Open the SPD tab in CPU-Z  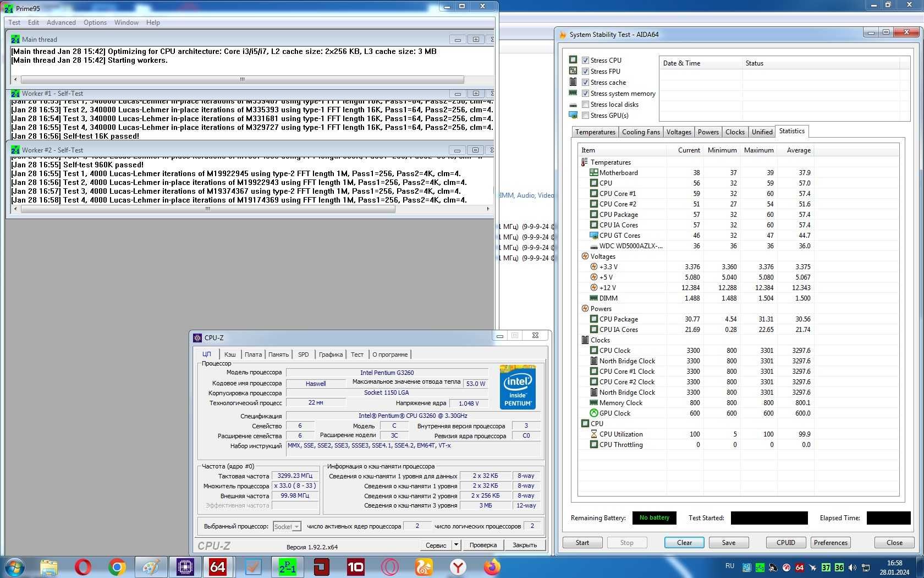303,355
